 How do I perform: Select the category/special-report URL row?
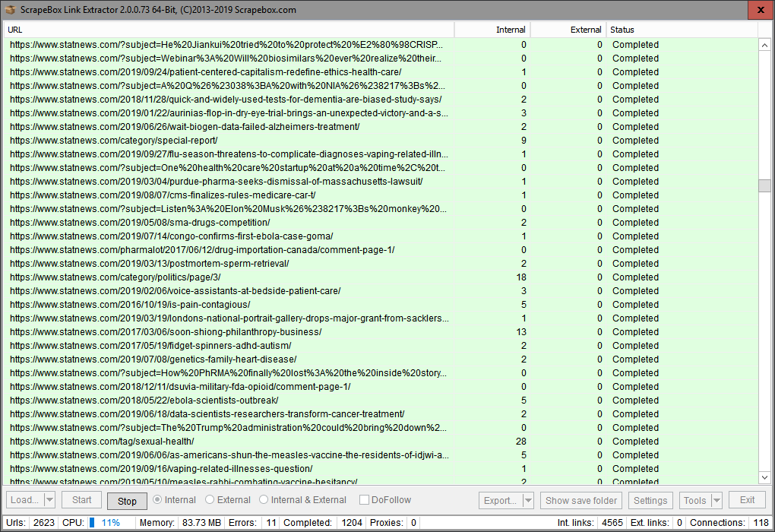pyautogui.click(x=381, y=141)
